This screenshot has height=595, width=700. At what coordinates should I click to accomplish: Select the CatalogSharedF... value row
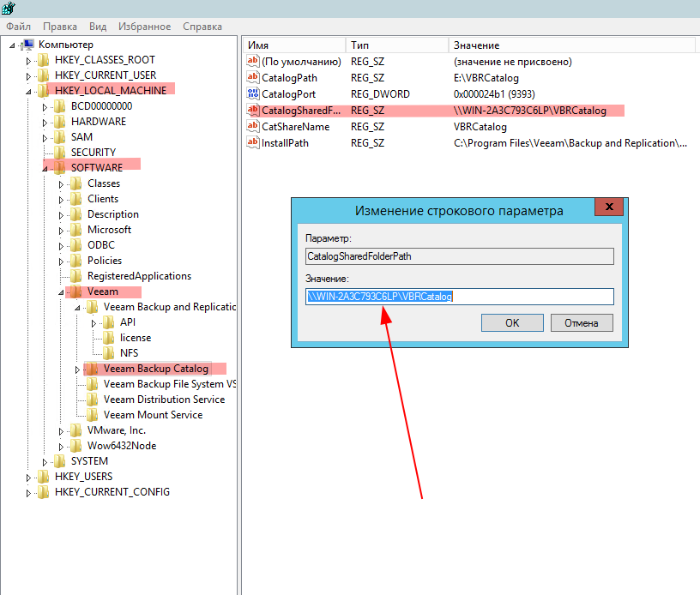(434, 110)
